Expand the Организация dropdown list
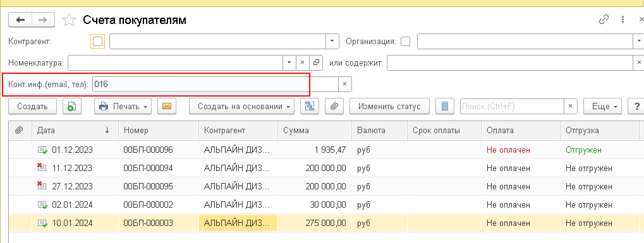644x243 pixels. click(x=639, y=42)
